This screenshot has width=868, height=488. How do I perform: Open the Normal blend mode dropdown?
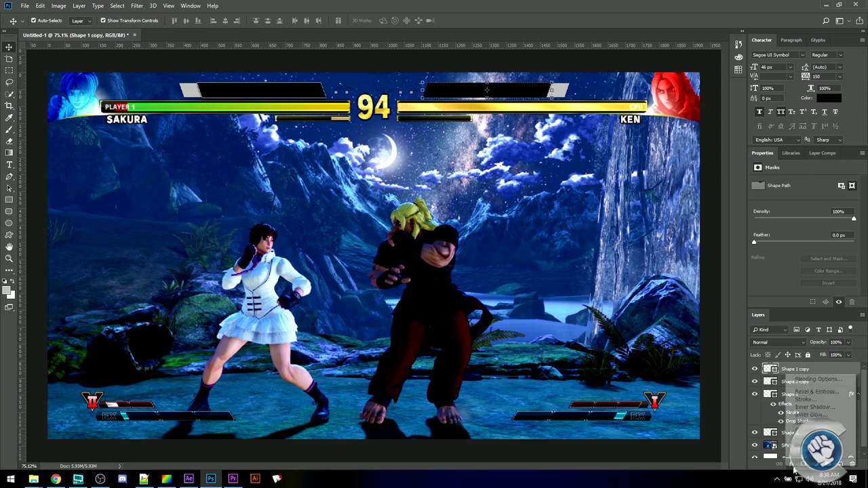tap(778, 342)
